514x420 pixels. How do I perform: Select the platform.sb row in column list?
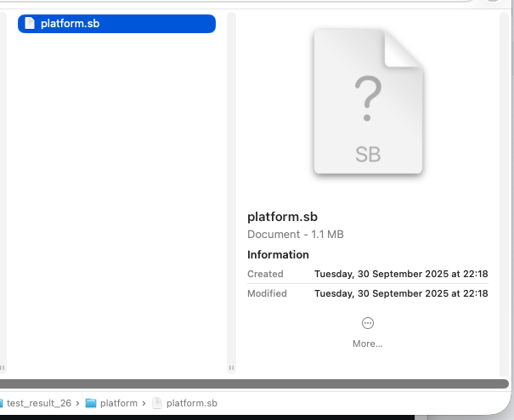(116, 24)
